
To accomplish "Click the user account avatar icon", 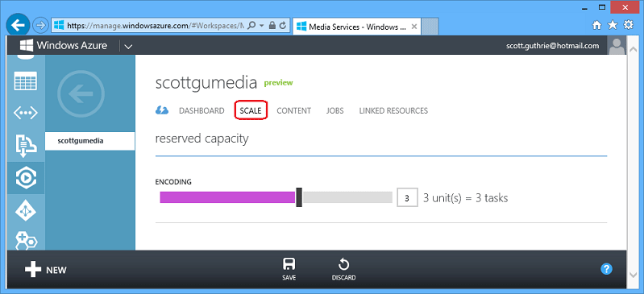I will pos(617,46).
